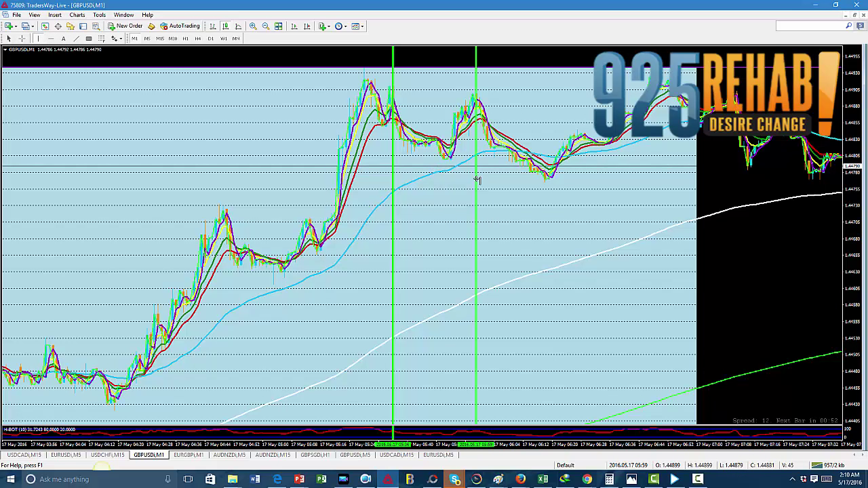Zoom in on the chart

tap(253, 26)
